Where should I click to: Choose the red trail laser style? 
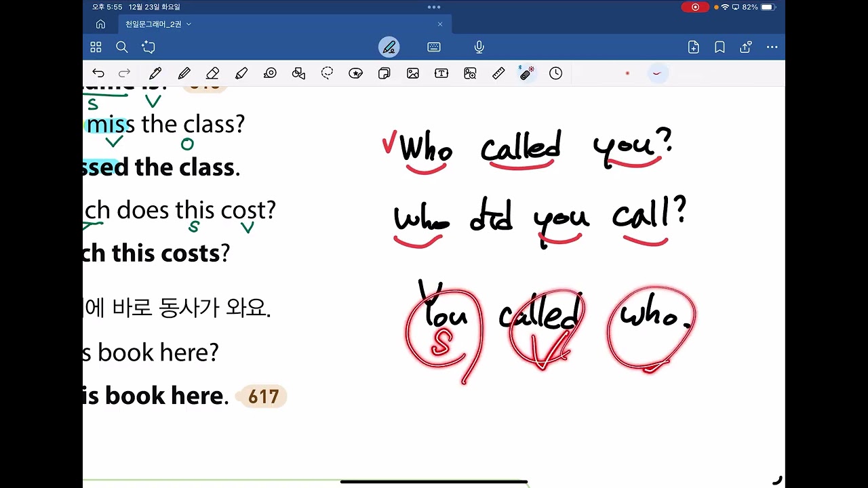click(x=656, y=73)
